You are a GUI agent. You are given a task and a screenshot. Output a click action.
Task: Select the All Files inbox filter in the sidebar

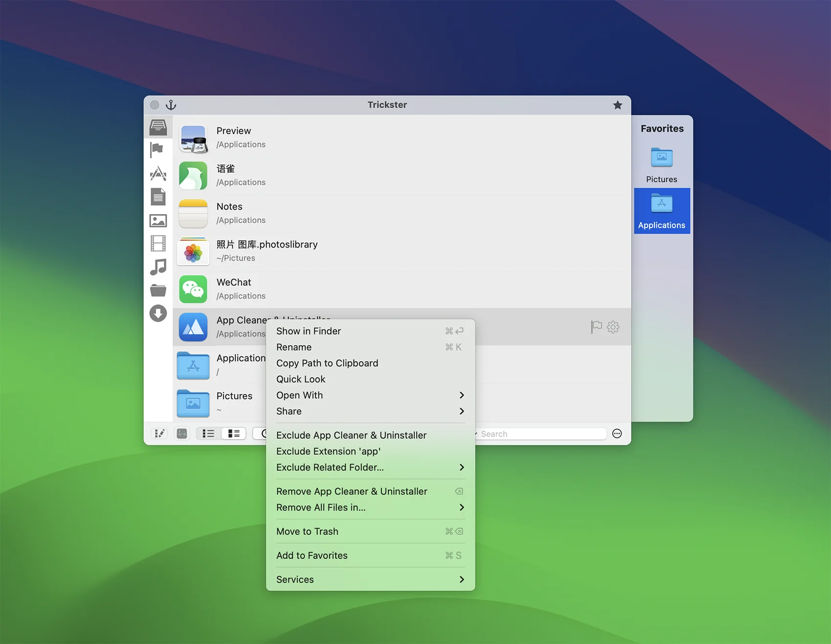point(158,127)
